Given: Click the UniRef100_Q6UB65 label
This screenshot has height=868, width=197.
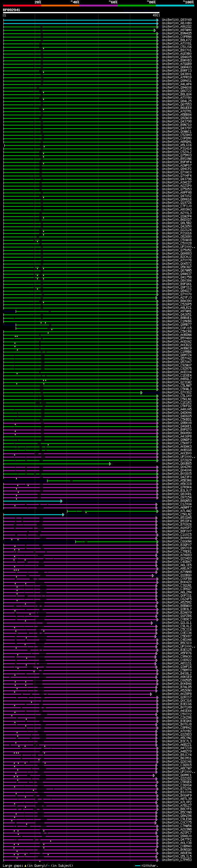Looking at the screenshot, I should coord(177,463).
